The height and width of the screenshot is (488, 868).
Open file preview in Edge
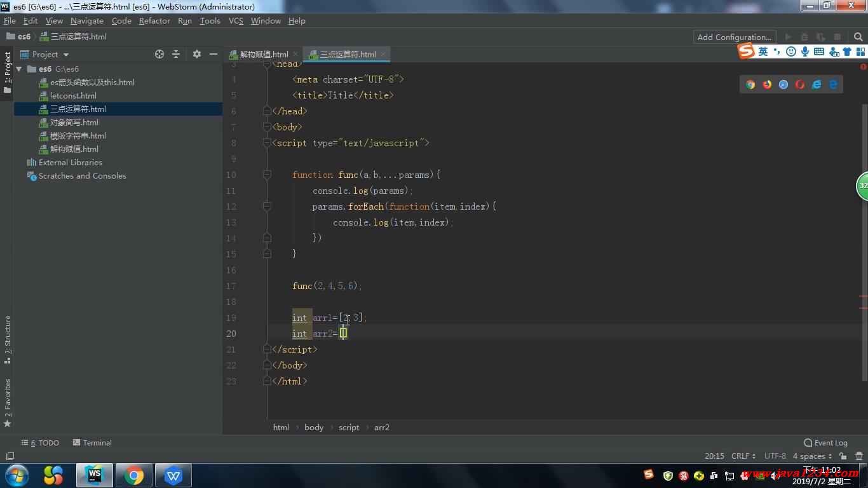pos(833,84)
